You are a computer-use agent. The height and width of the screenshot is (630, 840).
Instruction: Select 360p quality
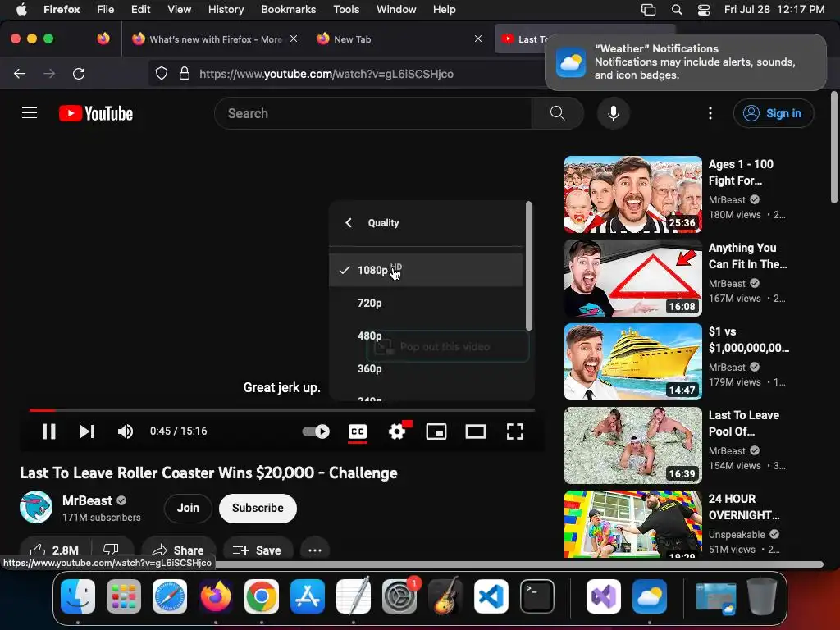click(x=426, y=368)
